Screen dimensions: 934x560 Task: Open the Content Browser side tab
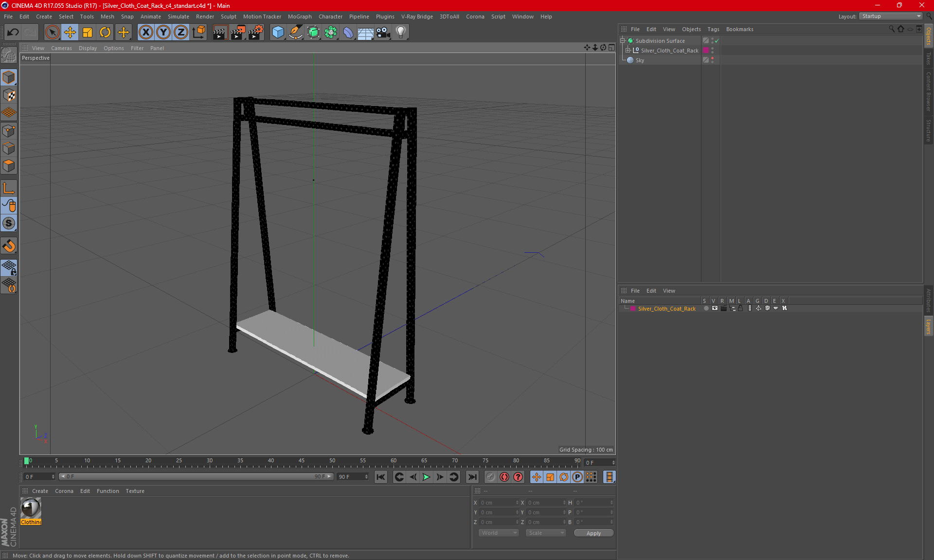coord(929,91)
